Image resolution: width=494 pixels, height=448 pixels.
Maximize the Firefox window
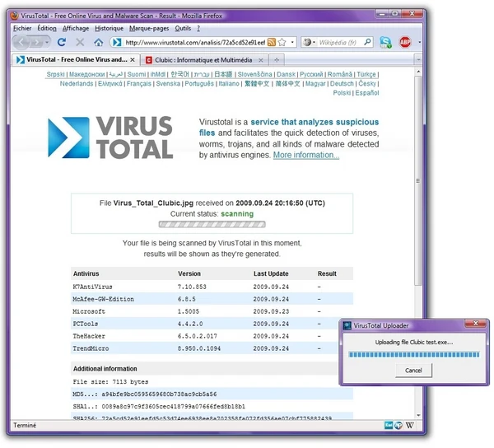click(x=394, y=13)
